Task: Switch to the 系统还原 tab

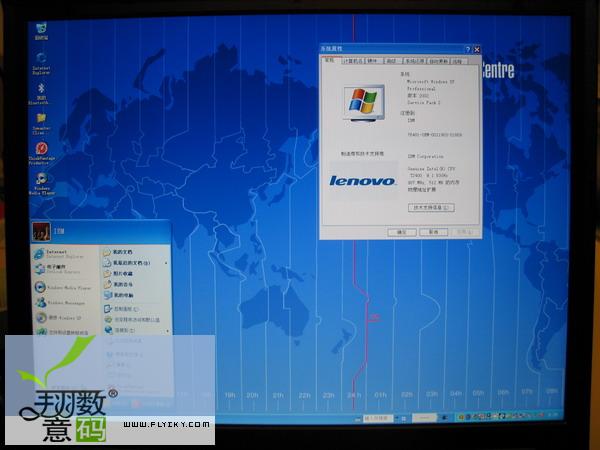Action: click(x=414, y=61)
